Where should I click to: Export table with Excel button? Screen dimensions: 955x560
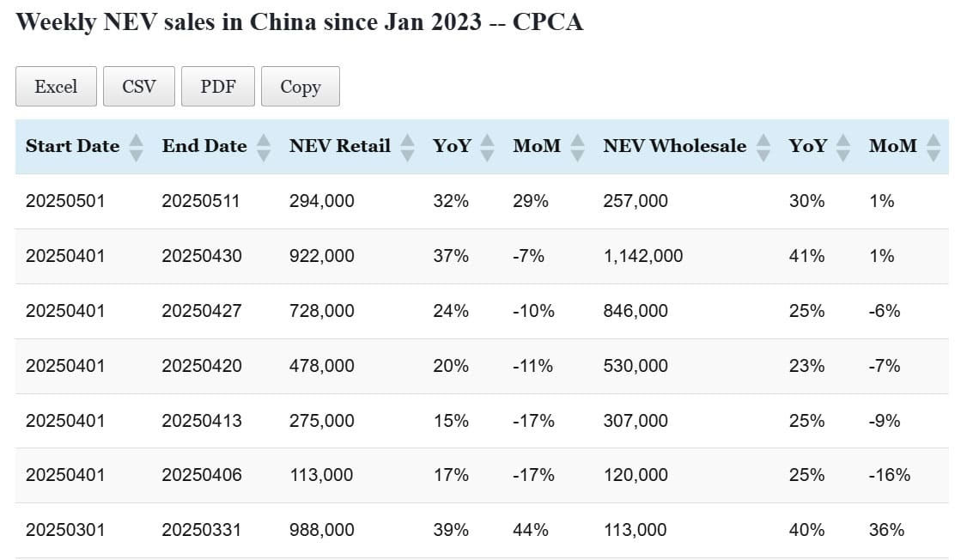(x=56, y=87)
